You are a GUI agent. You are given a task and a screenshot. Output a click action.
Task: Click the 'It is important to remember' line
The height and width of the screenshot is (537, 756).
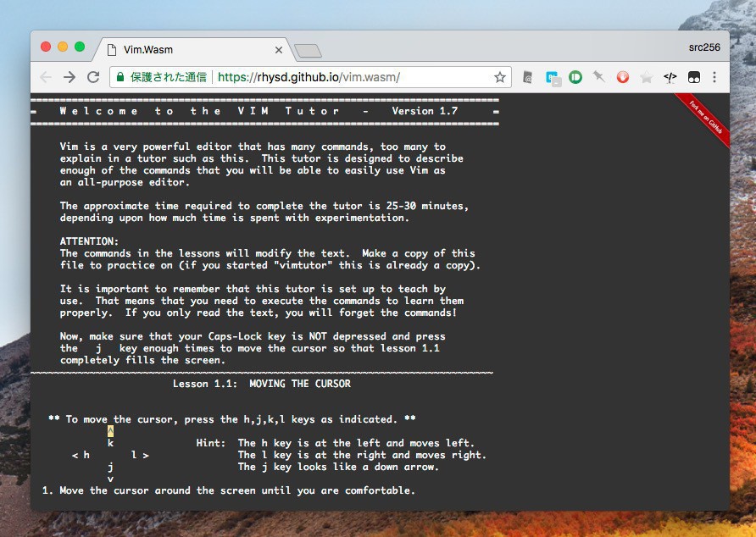(x=253, y=289)
